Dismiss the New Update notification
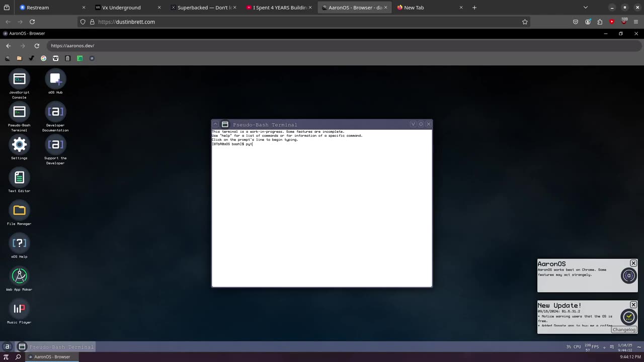644x362 pixels. point(633,305)
